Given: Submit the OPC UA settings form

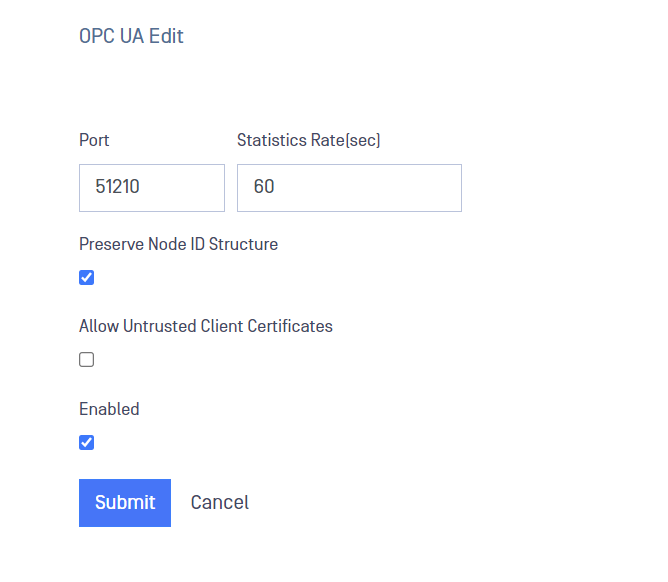Looking at the screenshot, I should coord(125,503).
